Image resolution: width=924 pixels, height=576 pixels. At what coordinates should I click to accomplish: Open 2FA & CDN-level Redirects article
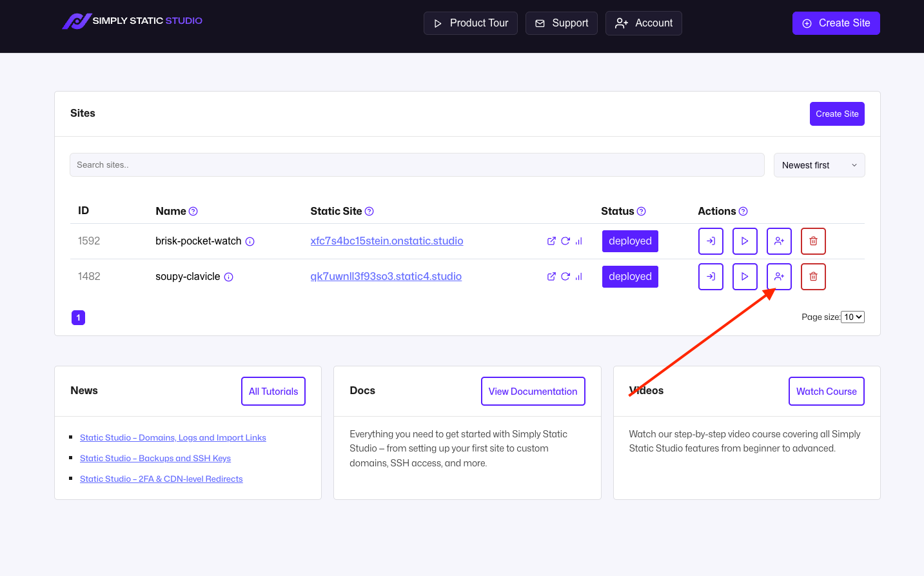point(161,479)
